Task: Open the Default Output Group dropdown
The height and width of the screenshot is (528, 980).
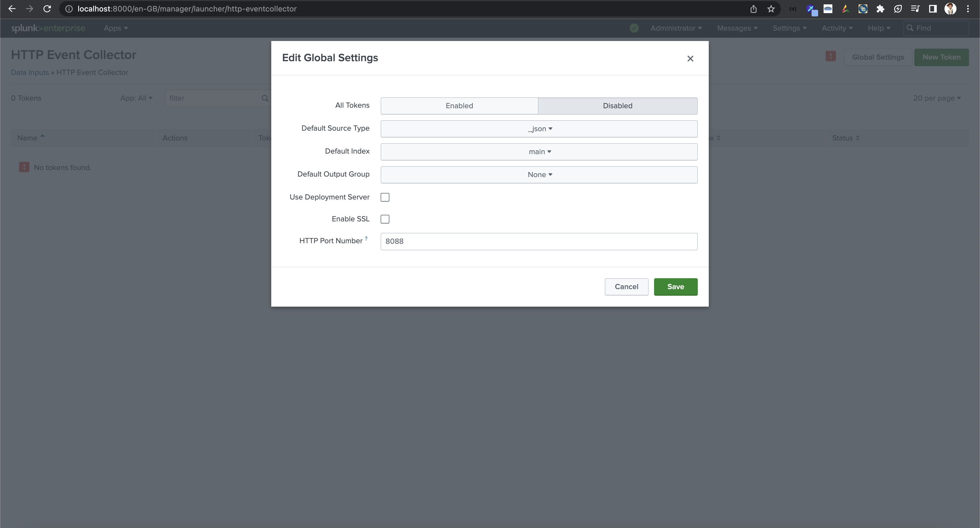Action: pos(539,174)
